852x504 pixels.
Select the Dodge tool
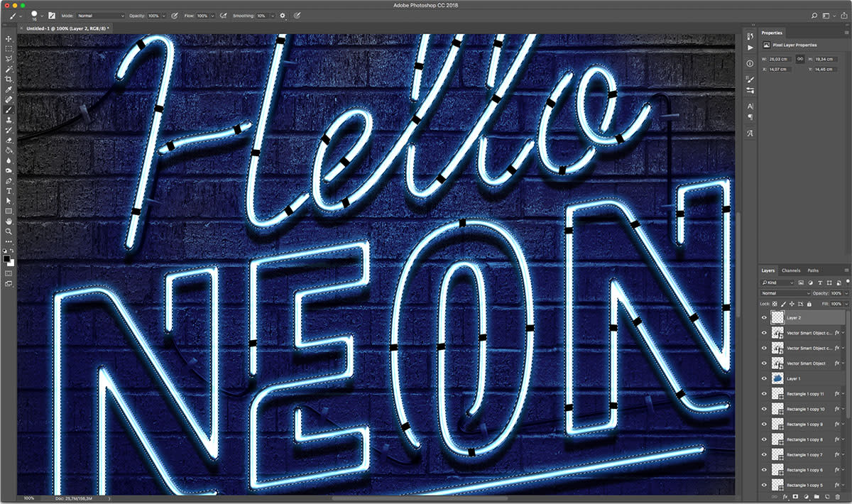click(x=9, y=171)
